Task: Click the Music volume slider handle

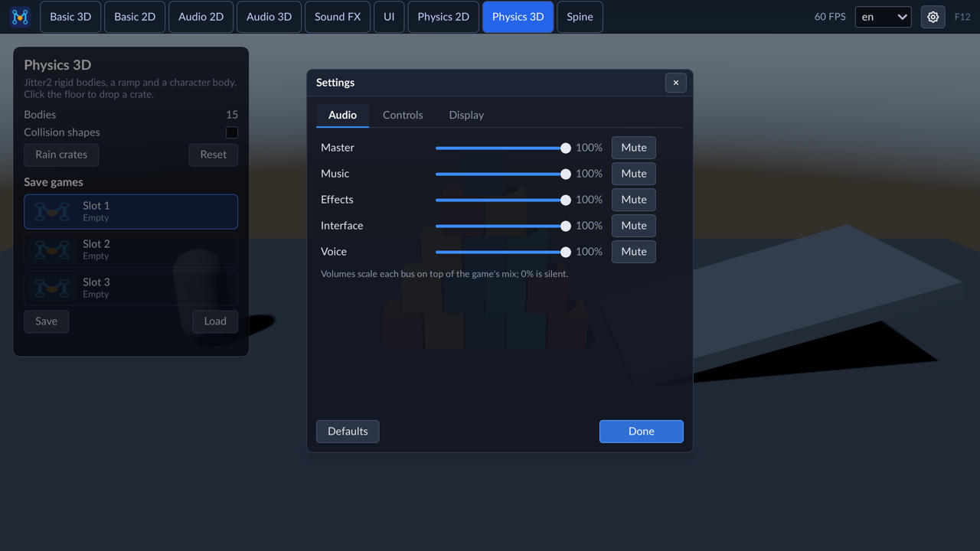Action: coord(565,174)
